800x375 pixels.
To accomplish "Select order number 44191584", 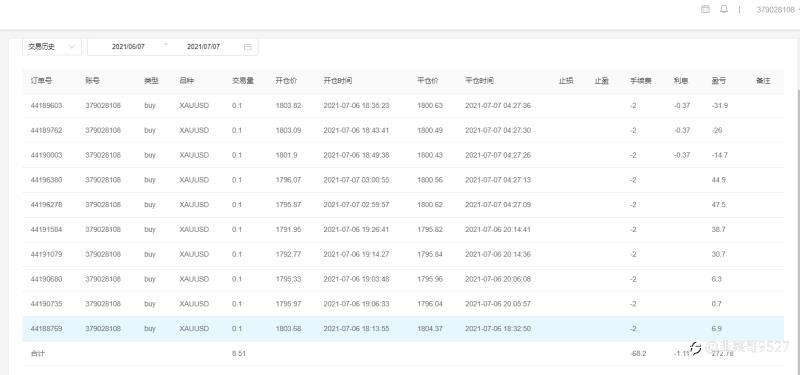I will pyautogui.click(x=46, y=230).
